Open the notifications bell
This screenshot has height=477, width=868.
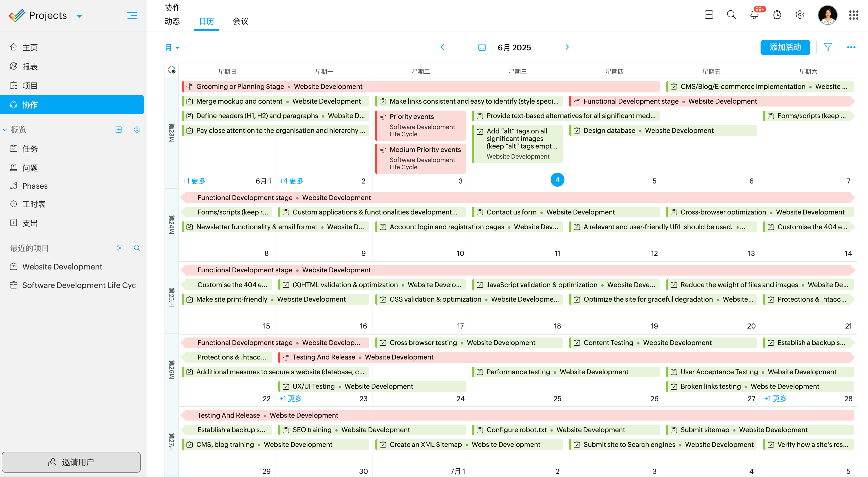(754, 15)
